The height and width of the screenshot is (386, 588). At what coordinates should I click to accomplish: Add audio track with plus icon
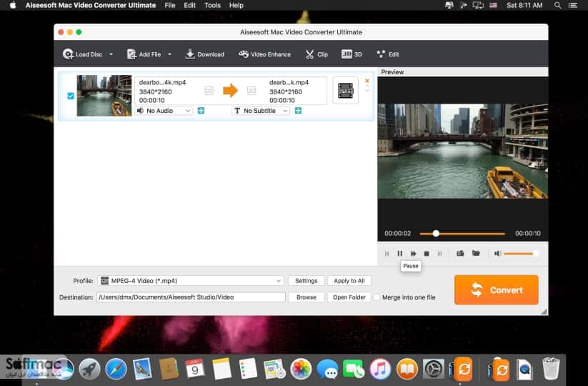[x=201, y=111]
